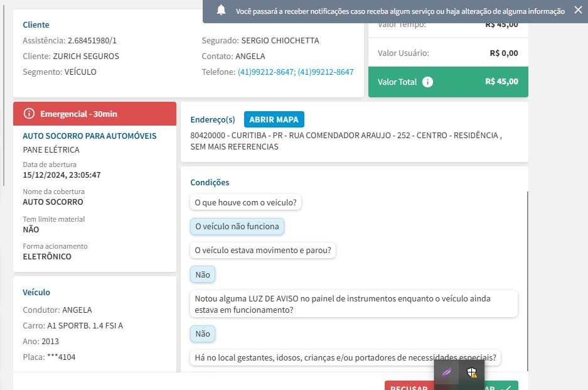The height and width of the screenshot is (390, 588).
Task: Click the client name ZURICH SEGUROS
Action: pyautogui.click(x=86, y=57)
